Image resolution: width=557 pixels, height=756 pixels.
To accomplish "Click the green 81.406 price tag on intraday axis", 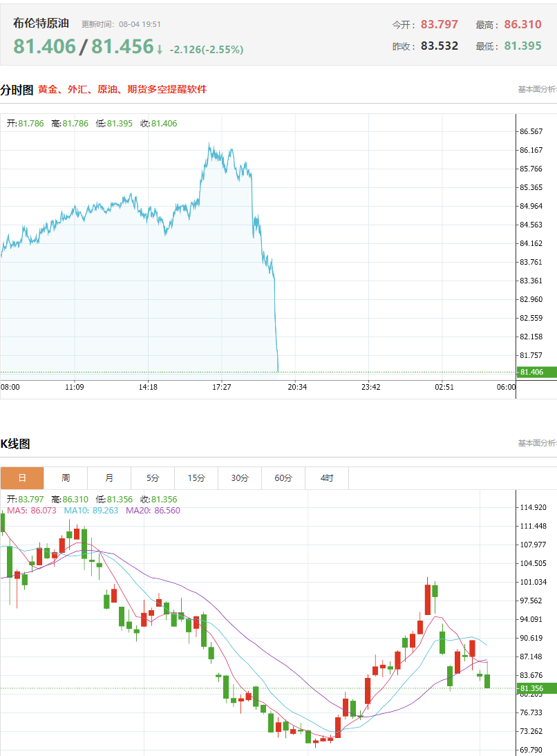I will pyautogui.click(x=537, y=372).
